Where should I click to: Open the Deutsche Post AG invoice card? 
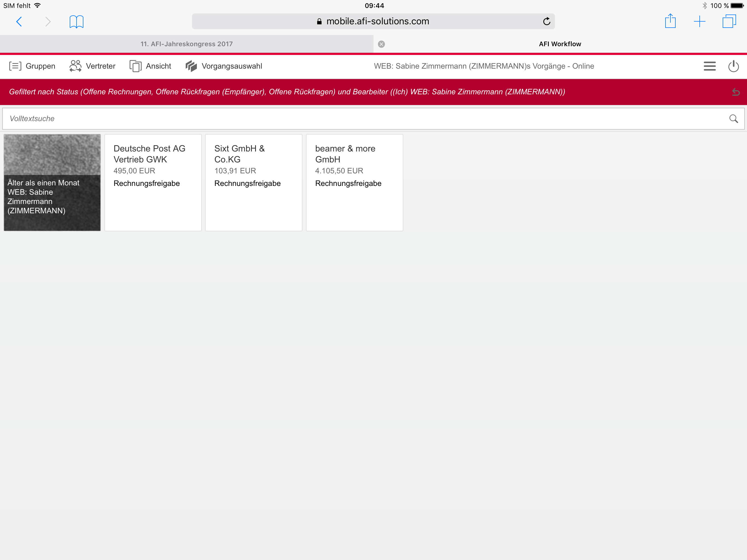coord(153,182)
